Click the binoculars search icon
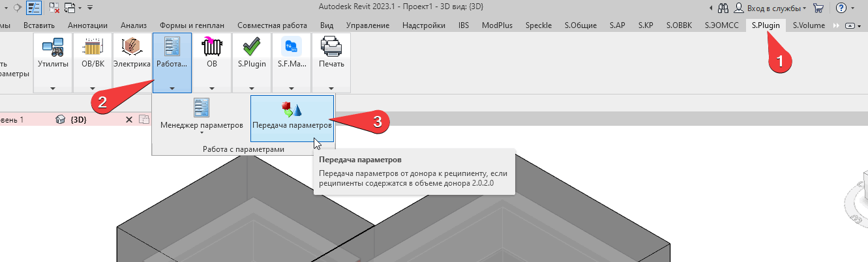The height and width of the screenshot is (262, 868). (x=723, y=8)
